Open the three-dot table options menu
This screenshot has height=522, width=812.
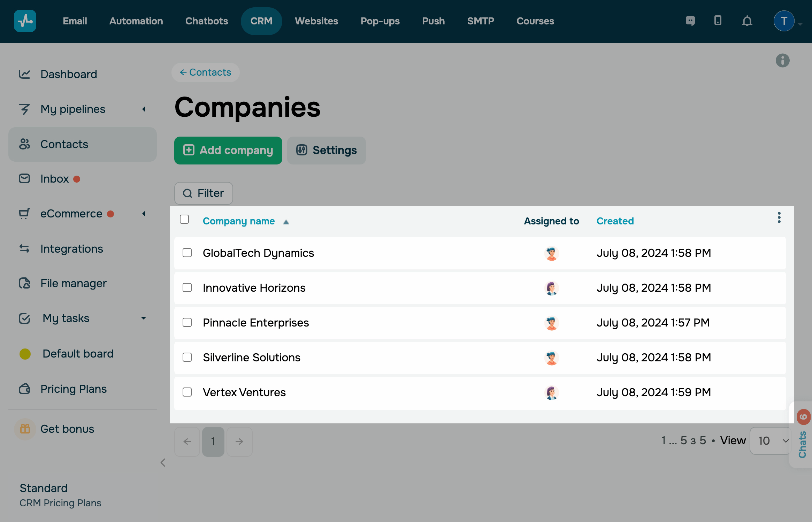[779, 218]
